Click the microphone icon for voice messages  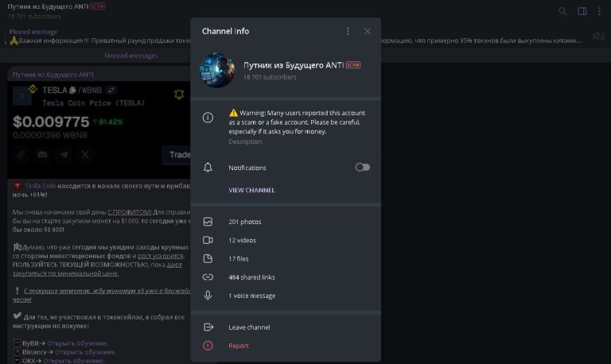pyautogui.click(x=208, y=296)
